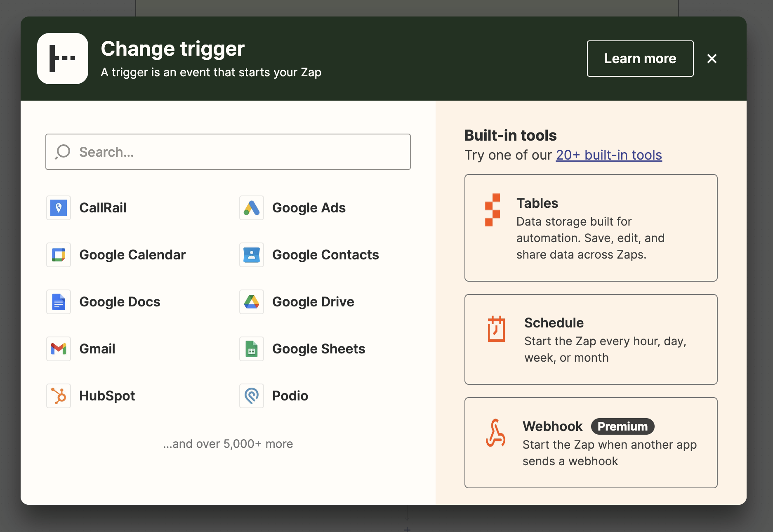This screenshot has height=532, width=773.
Task: Click the trigger logo in the header
Action: tap(63, 59)
